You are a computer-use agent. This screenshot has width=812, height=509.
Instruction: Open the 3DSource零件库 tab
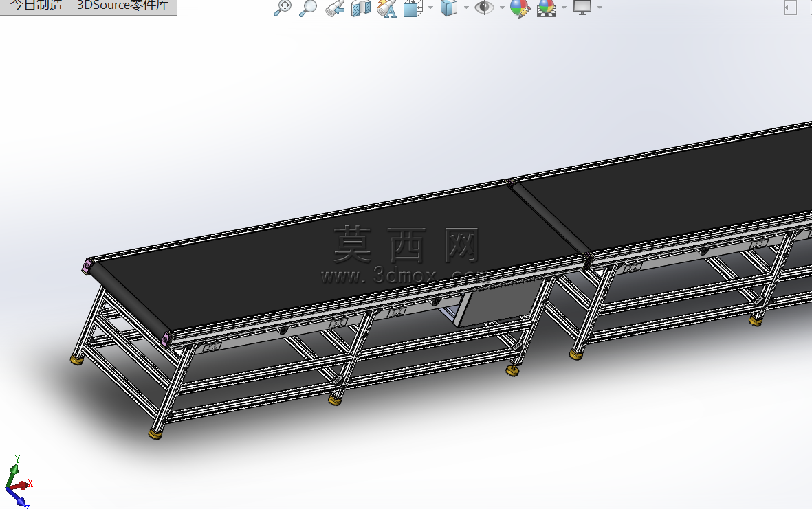pos(123,6)
